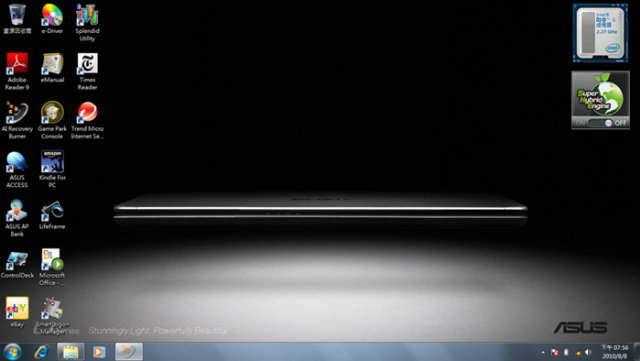The height and width of the screenshot is (361, 640).
Task: Open Microsoft Office shortcut
Action: pyautogui.click(x=52, y=267)
